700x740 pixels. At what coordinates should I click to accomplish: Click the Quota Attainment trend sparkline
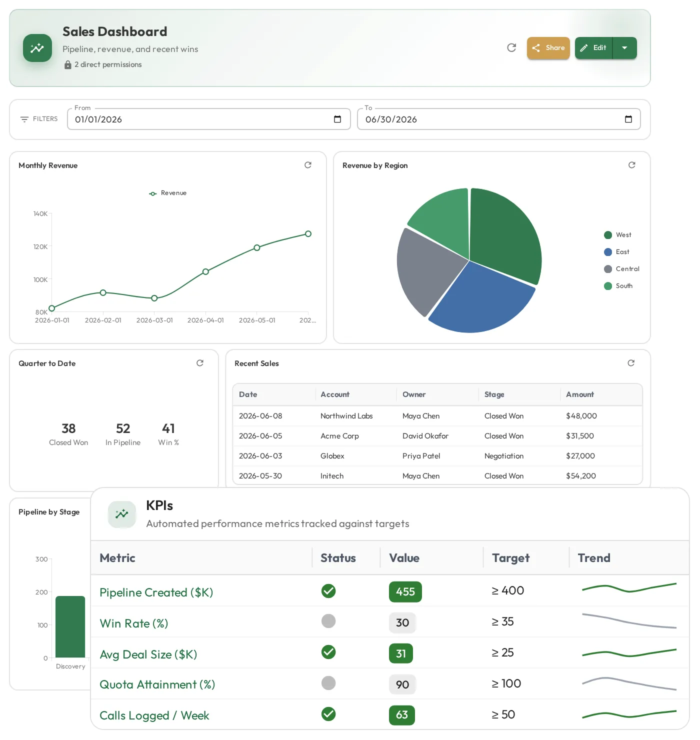coord(629,683)
